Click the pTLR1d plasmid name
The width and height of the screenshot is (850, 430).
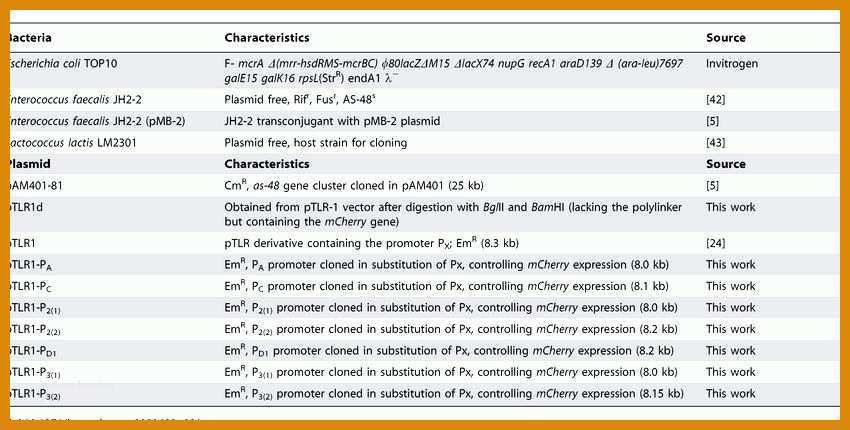tap(26, 207)
